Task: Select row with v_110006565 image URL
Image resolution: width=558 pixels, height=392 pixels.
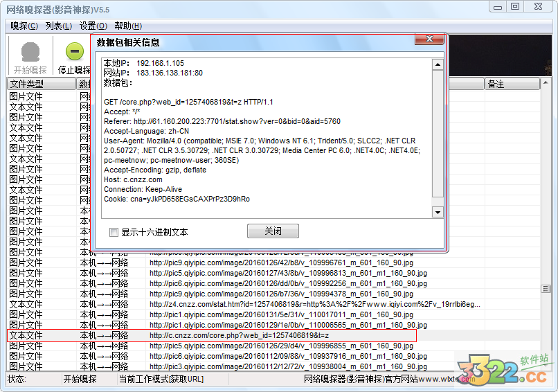Action: tap(273, 325)
